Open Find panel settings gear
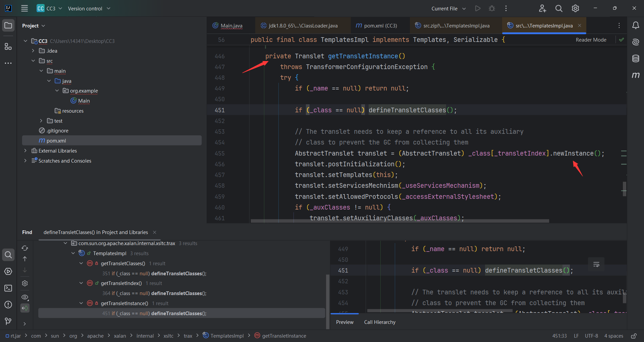The image size is (644, 342). click(25, 283)
